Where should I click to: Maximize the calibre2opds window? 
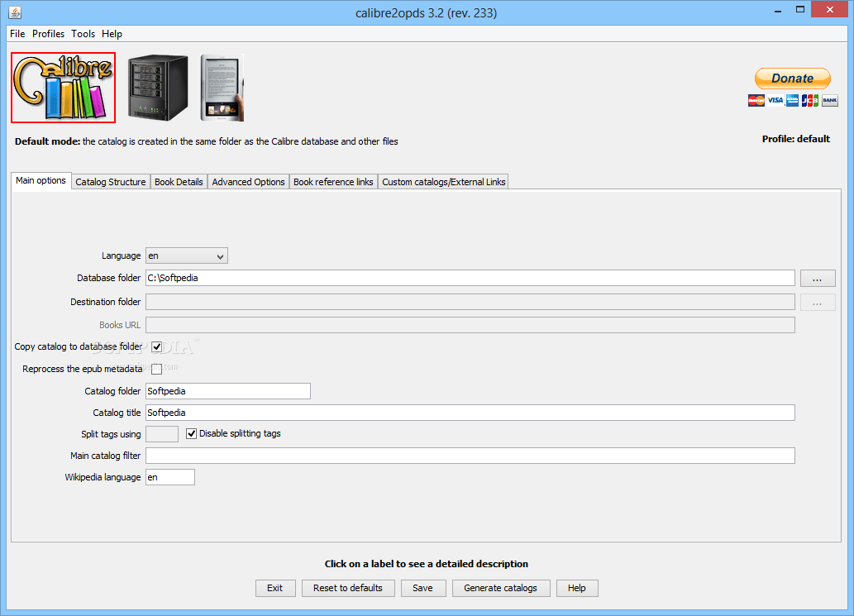800,10
